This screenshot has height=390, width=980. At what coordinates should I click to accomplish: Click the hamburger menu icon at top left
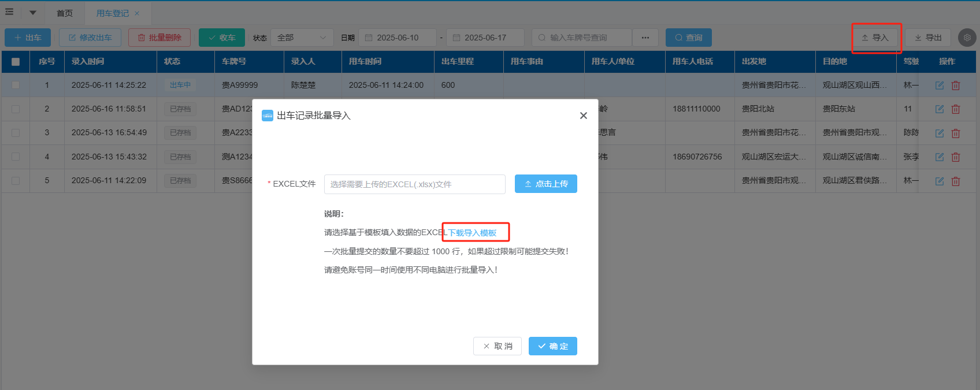[9, 12]
